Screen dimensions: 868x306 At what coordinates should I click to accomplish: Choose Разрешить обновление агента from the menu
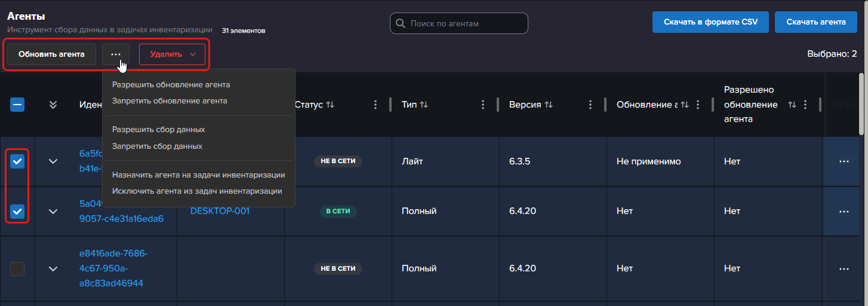tap(171, 85)
